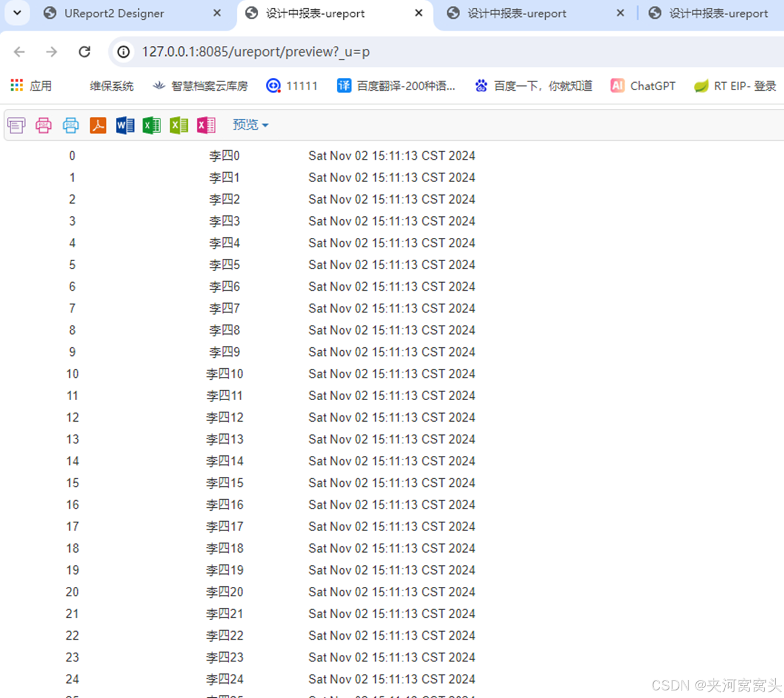Click the cell 李四21

click(224, 614)
